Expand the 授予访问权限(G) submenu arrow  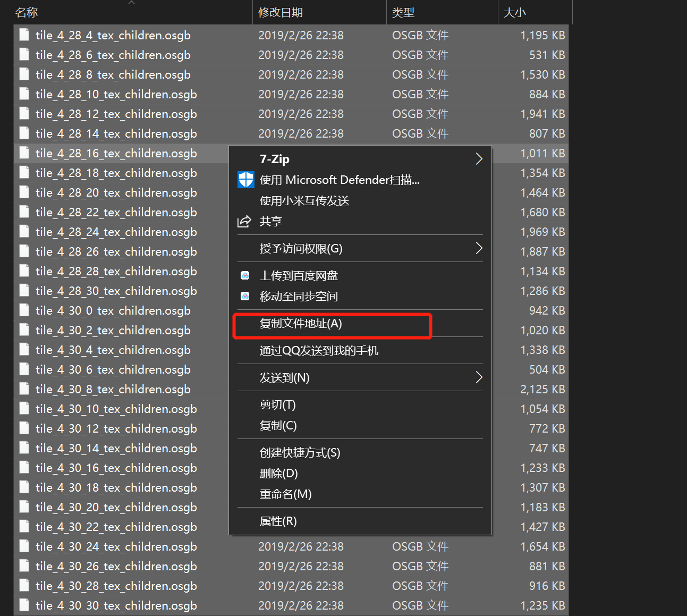click(479, 248)
